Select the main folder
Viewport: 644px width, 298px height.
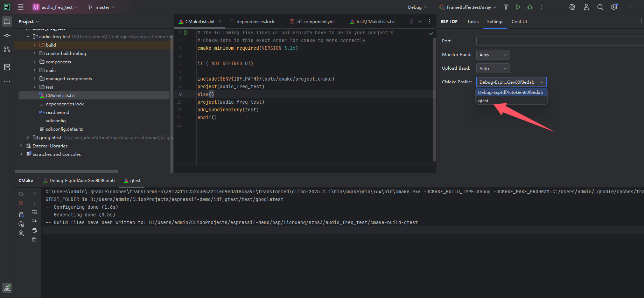pyautogui.click(x=50, y=70)
